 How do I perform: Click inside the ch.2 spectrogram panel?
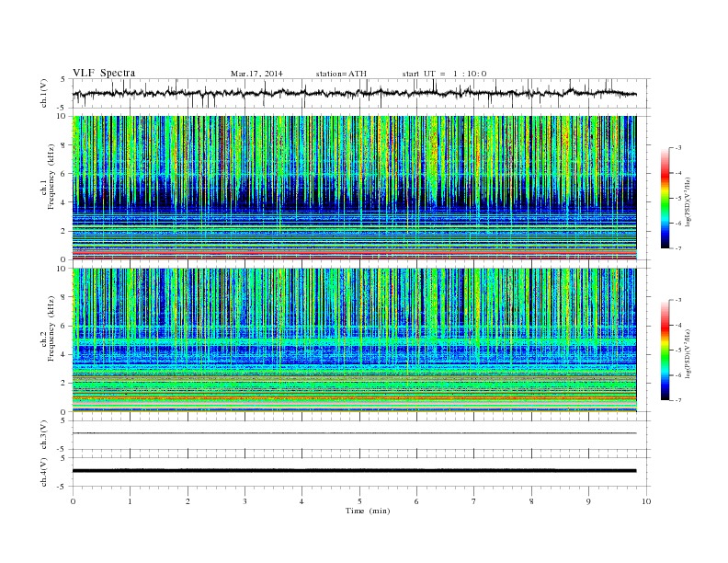pos(354,340)
